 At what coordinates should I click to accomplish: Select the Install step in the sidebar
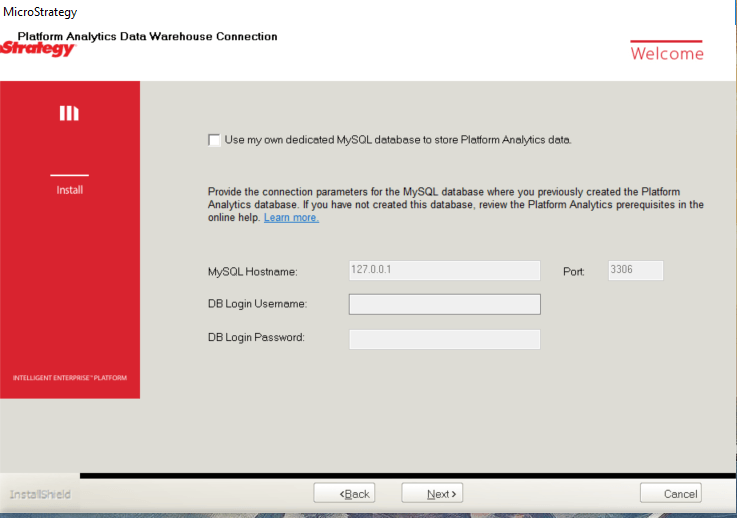pyautogui.click(x=70, y=190)
